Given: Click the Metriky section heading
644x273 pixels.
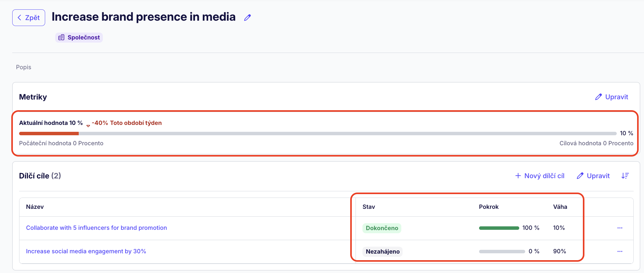Looking at the screenshot, I should (x=33, y=97).
